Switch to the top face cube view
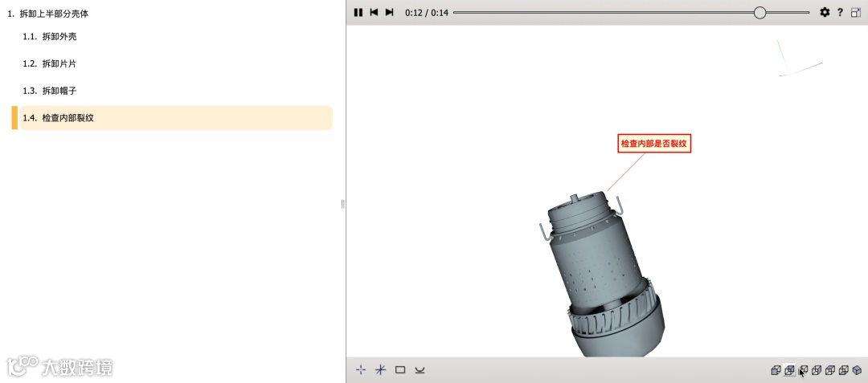 829,370
